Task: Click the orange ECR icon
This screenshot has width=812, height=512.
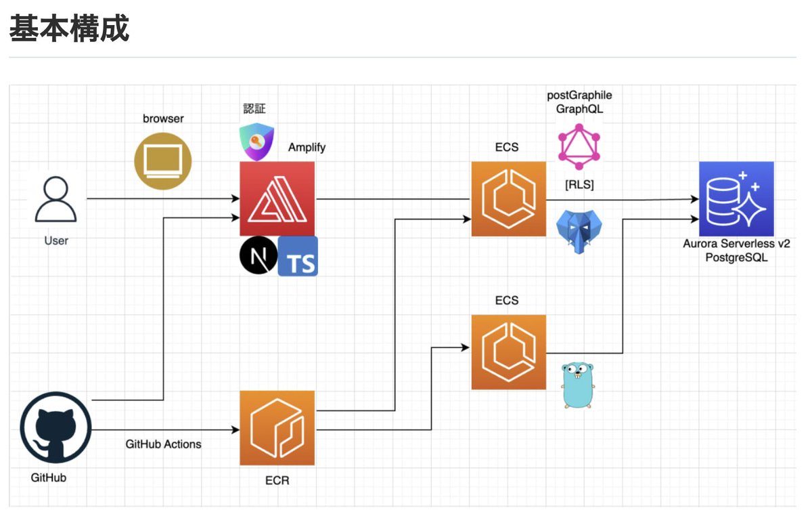Action: coord(277,428)
